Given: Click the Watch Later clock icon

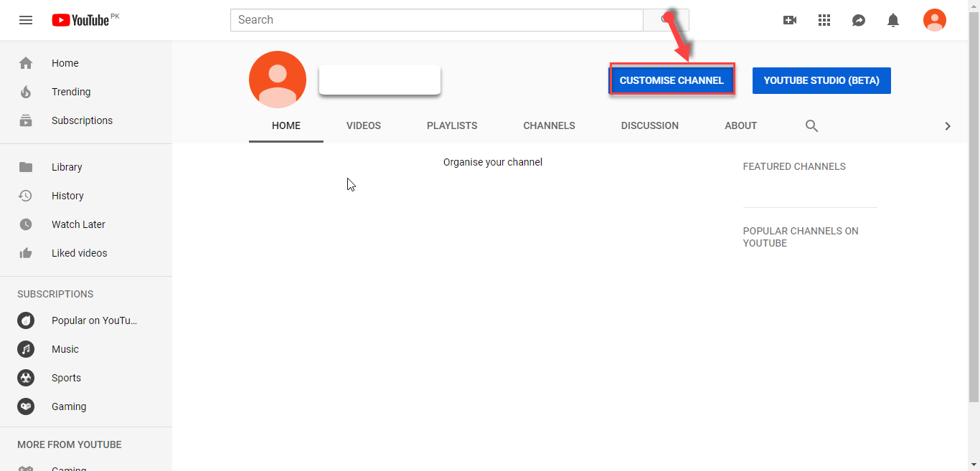Looking at the screenshot, I should coord(26,224).
